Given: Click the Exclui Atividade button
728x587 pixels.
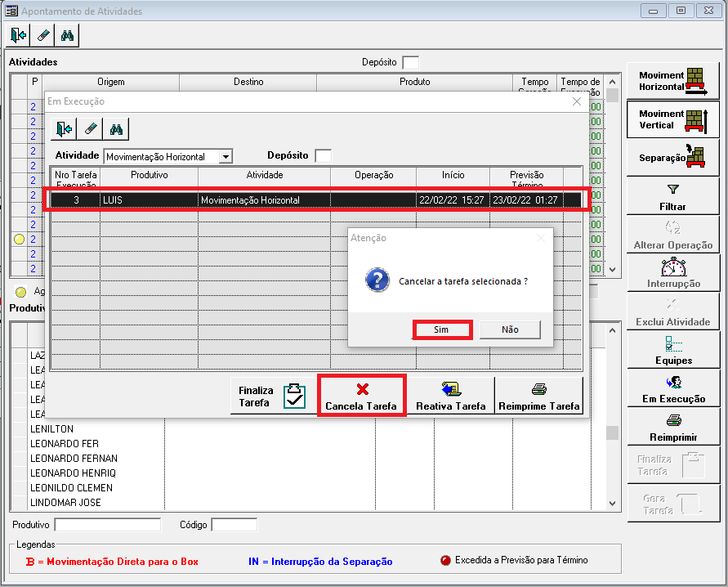Looking at the screenshot, I should [x=672, y=312].
